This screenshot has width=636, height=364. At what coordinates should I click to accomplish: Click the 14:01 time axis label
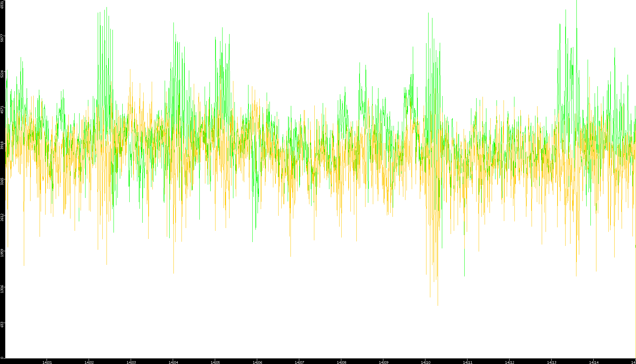(47, 362)
